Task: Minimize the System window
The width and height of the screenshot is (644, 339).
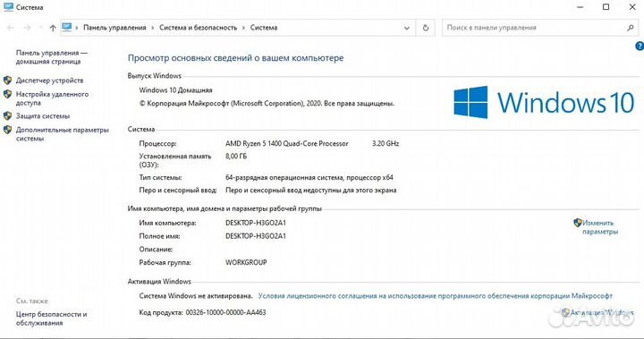Action: (580, 7)
